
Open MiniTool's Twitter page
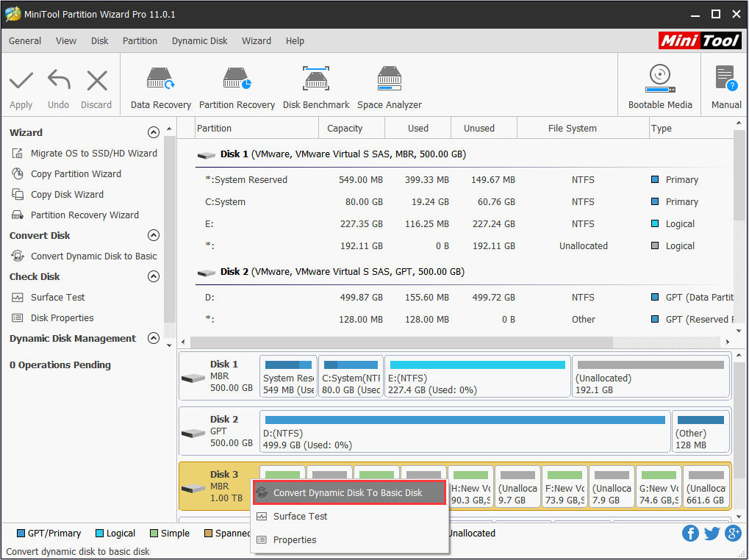712,533
